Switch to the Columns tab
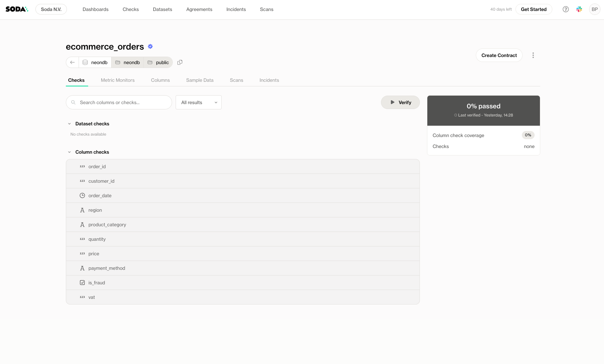This screenshot has width=604, height=364. pyautogui.click(x=160, y=80)
